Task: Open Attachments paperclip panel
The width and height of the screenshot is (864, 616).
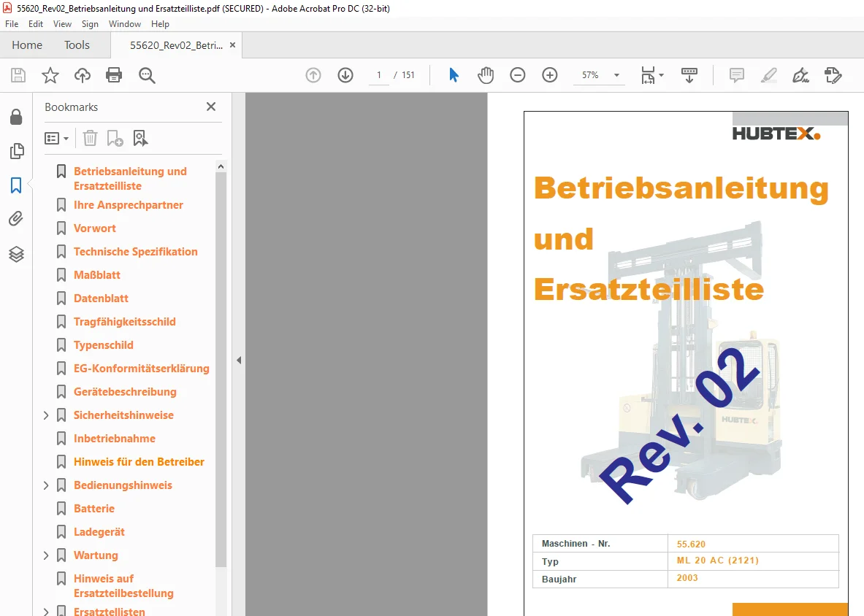Action: pos(16,219)
